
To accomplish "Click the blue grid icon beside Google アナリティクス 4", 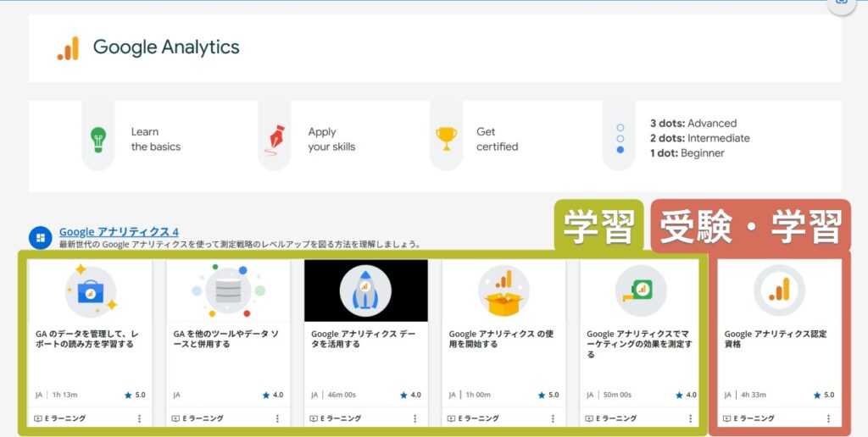I will tap(40, 237).
